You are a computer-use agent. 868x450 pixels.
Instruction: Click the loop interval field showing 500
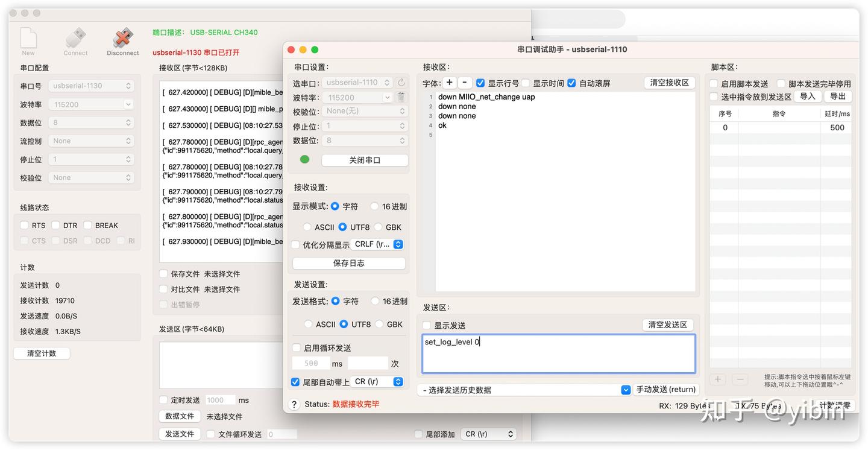[311, 363]
